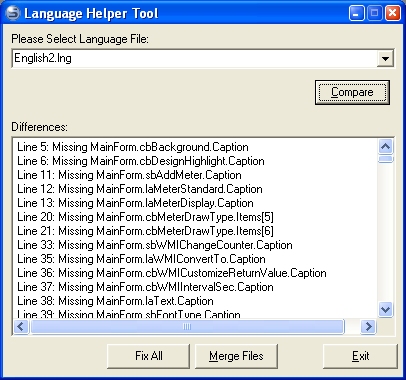The image size is (406, 380).
Task: Open the language file dropdown arrow
Action: pos(385,59)
